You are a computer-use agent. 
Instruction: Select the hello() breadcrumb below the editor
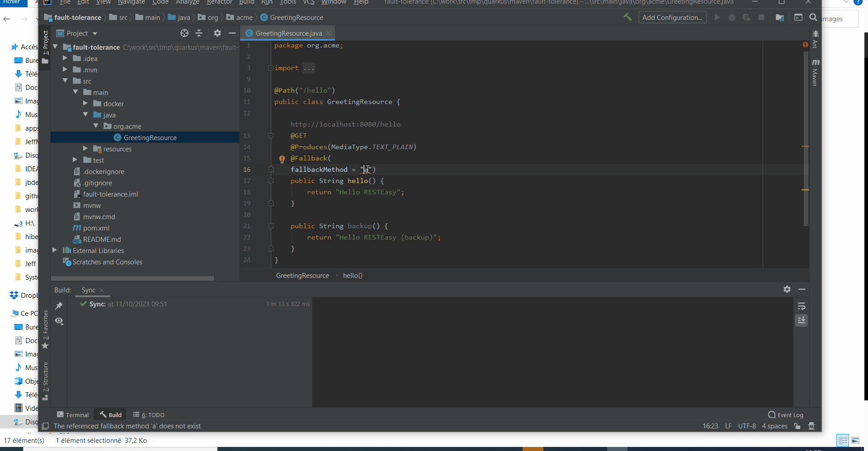click(x=353, y=275)
